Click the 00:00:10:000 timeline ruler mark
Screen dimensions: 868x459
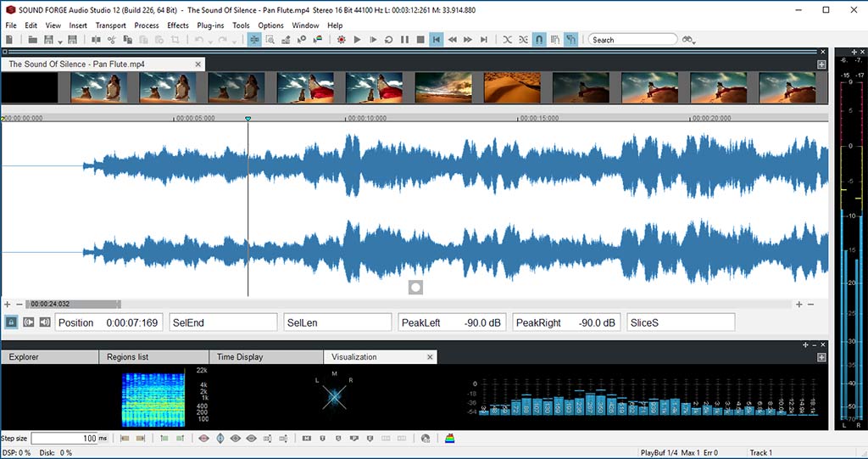(x=366, y=118)
